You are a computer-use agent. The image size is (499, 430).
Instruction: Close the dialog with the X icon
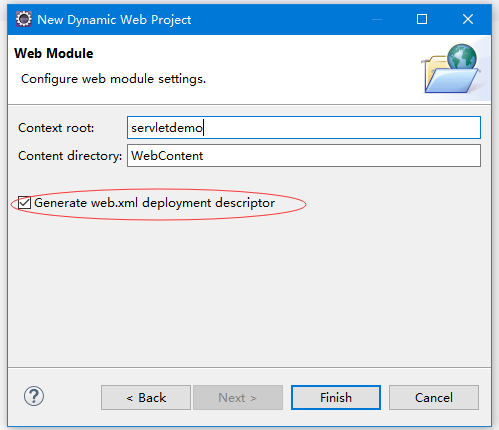(468, 19)
